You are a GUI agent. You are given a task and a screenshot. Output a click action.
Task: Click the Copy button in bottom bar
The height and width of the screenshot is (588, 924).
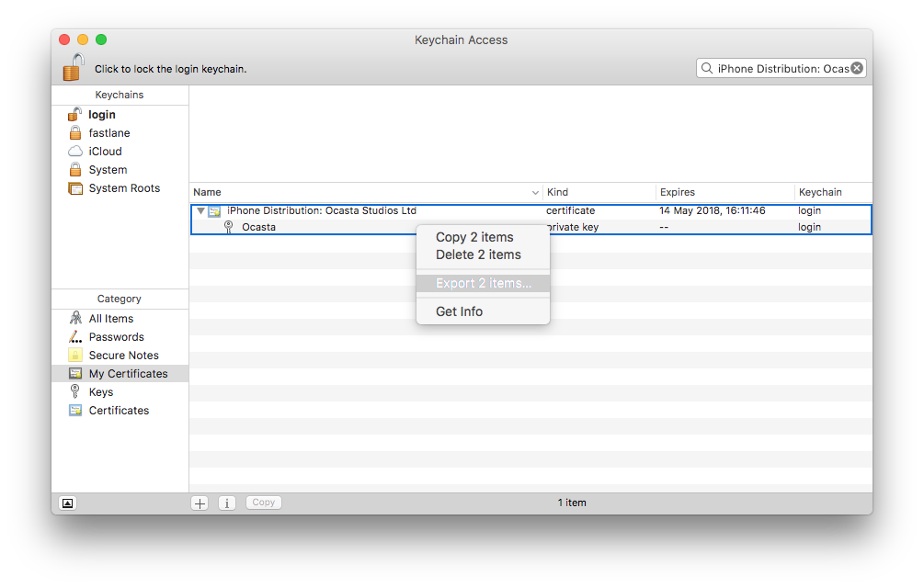264,503
